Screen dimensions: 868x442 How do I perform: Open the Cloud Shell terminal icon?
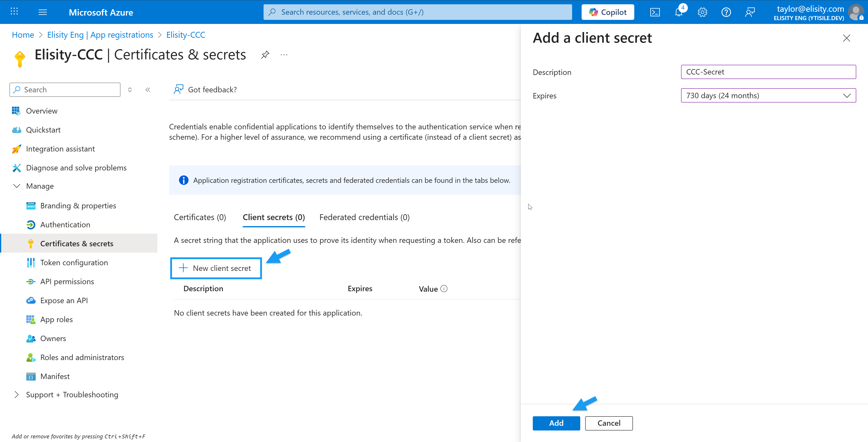pyautogui.click(x=655, y=12)
